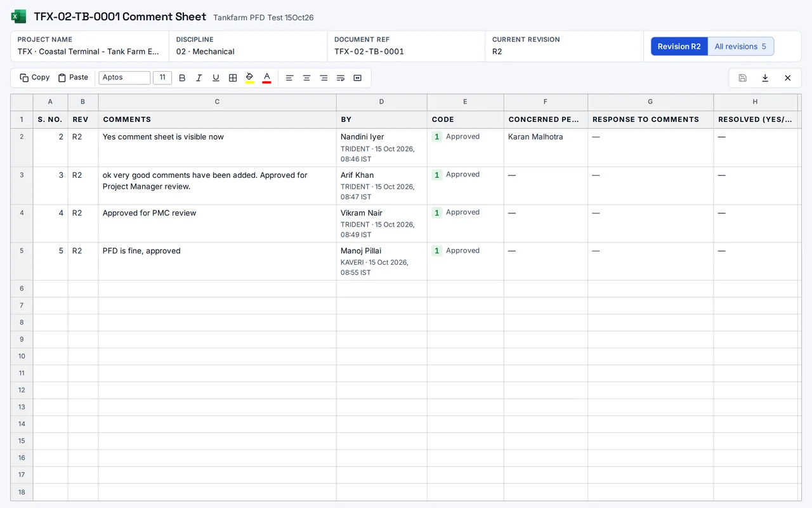812x508 pixels.
Task: Click the merge cells icon
Action: [357, 77]
